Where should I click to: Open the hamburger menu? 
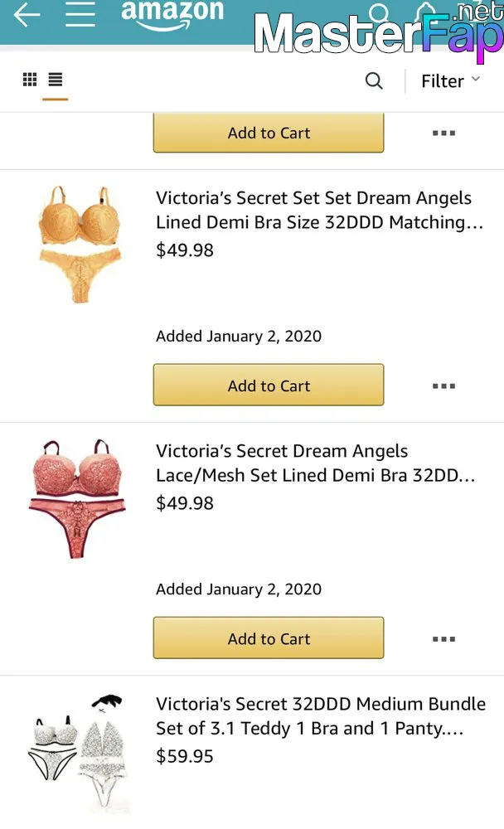(80, 14)
